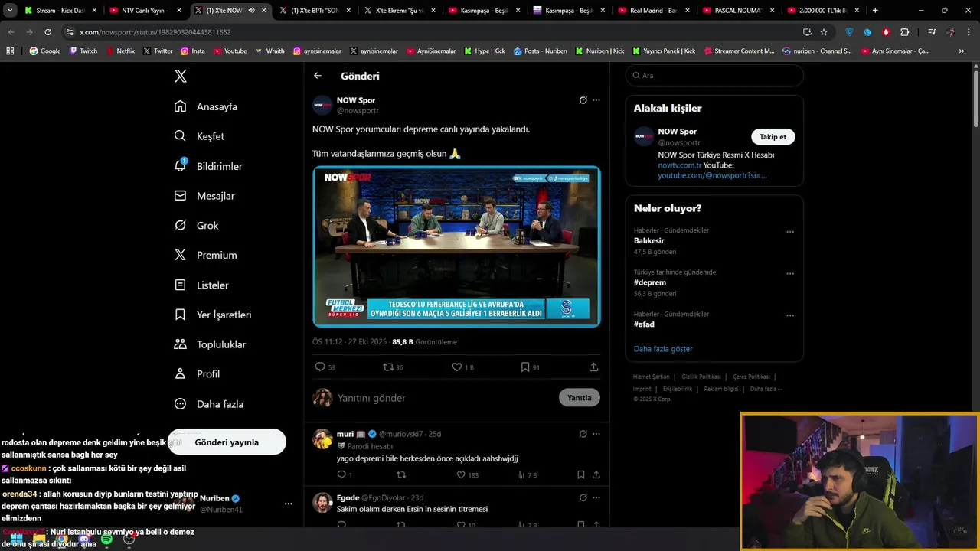Open the NOW Spor video thumbnail

click(456, 246)
